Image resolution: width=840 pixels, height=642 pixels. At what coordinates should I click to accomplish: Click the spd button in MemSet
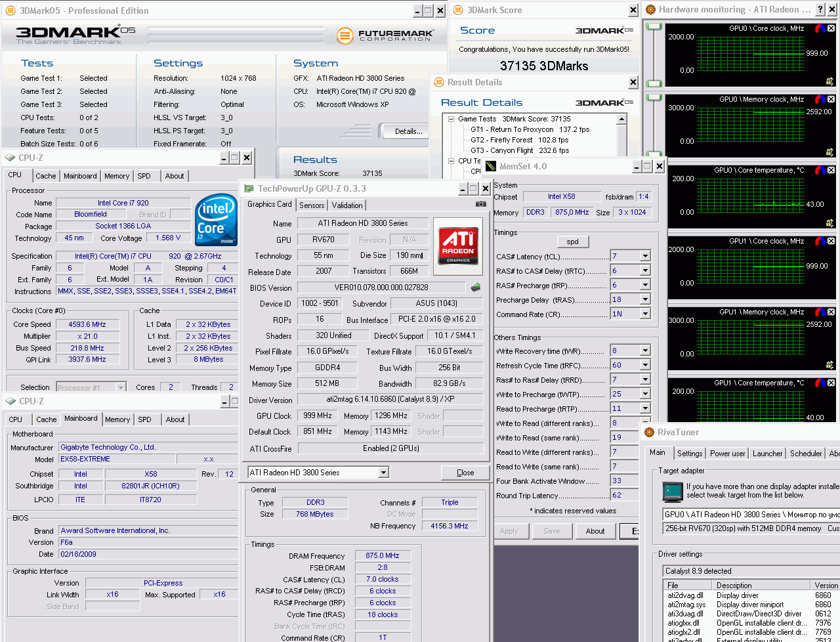pos(572,242)
